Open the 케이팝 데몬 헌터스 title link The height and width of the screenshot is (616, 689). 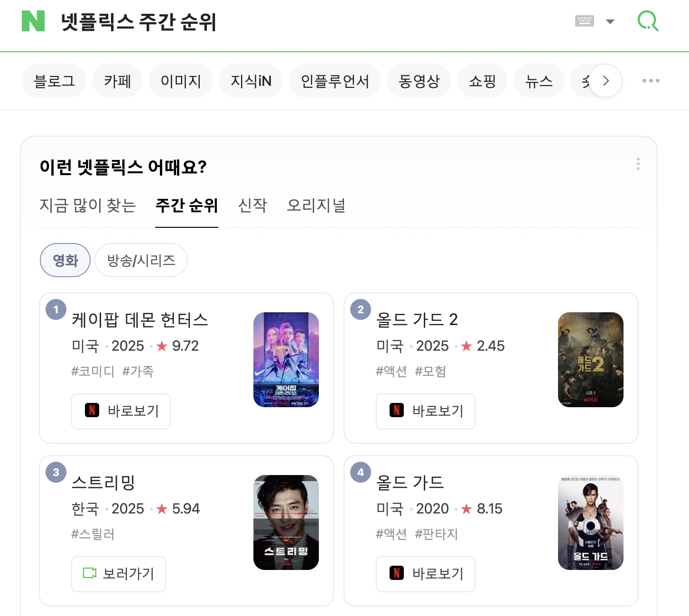tap(140, 320)
